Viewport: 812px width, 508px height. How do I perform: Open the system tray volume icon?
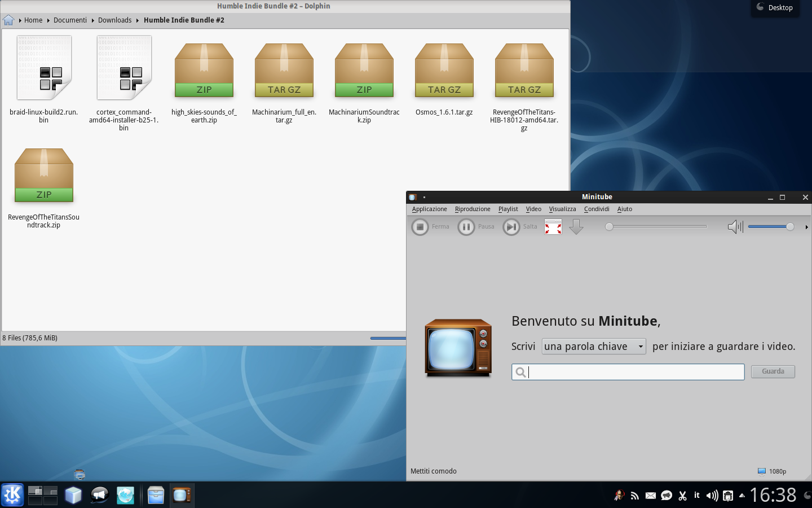(x=712, y=496)
